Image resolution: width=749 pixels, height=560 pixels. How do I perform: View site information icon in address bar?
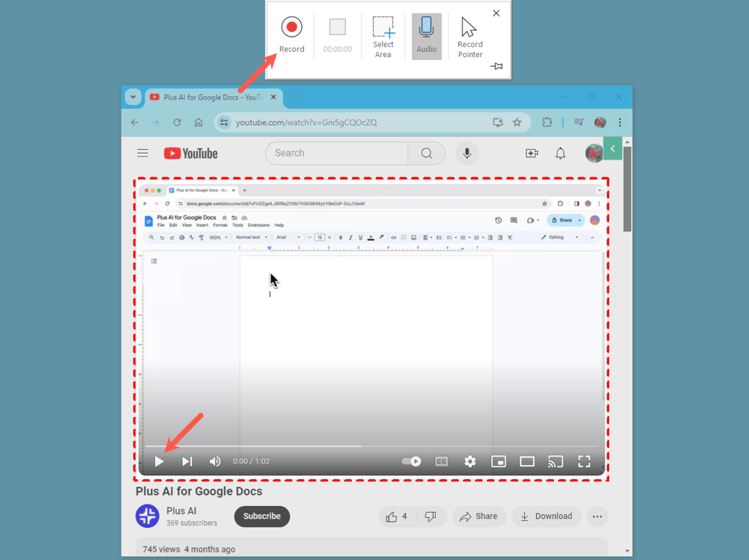(x=224, y=123)
